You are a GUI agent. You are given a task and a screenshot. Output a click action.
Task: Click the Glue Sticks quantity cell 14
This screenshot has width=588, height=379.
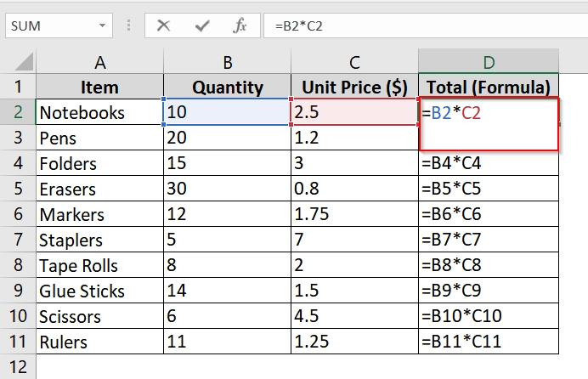point(227,291)
